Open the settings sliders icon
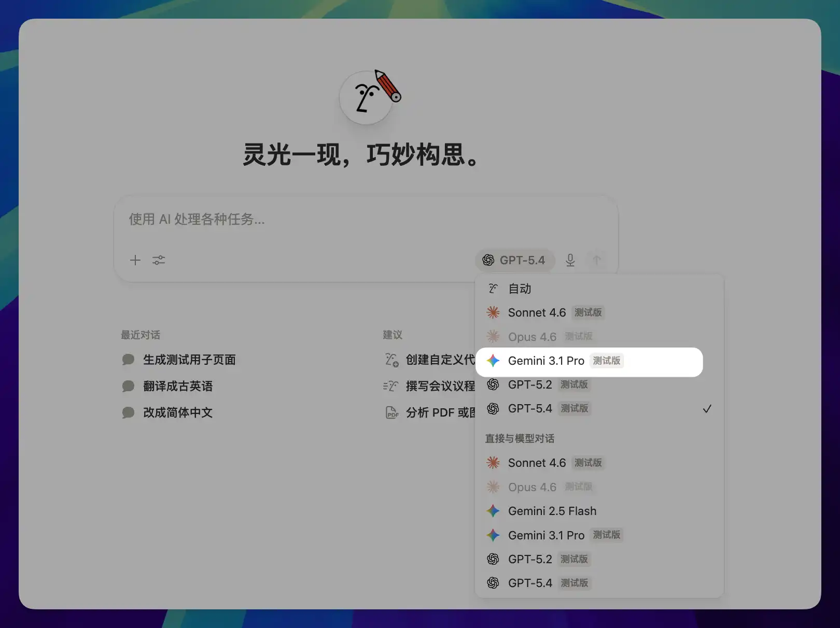The width and height of the screenshot is (840, 628). coord(159,260)
